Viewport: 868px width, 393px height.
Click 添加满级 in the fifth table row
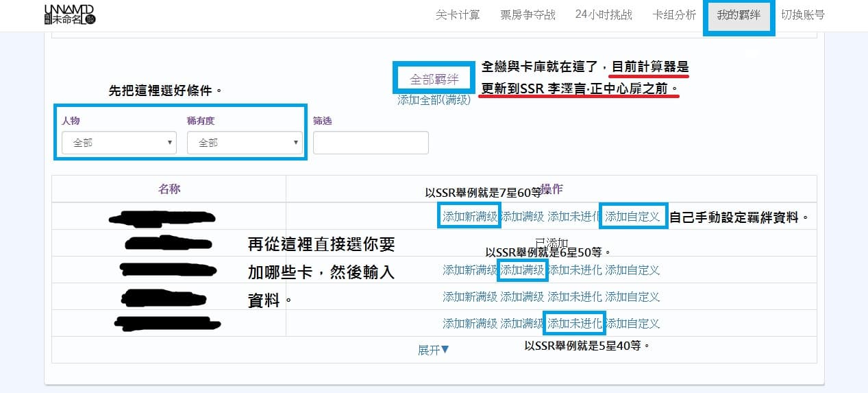point(522,323)
